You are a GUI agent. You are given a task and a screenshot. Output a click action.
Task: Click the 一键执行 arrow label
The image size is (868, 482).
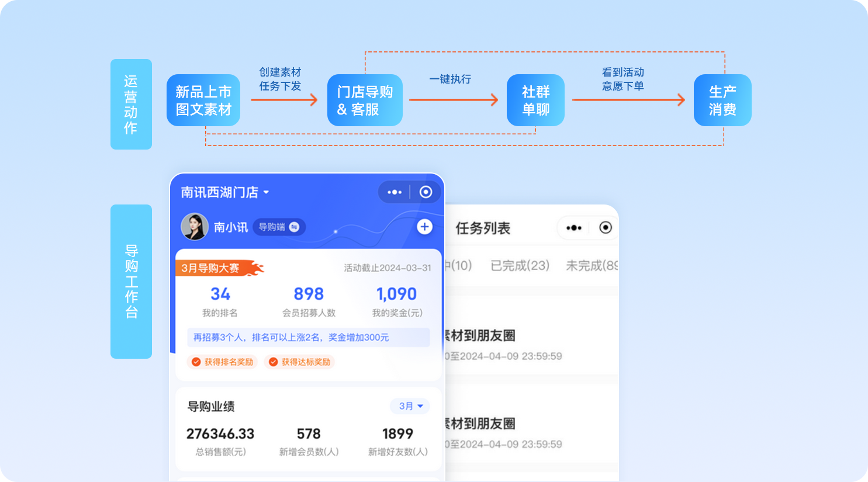tap(450, 79)
